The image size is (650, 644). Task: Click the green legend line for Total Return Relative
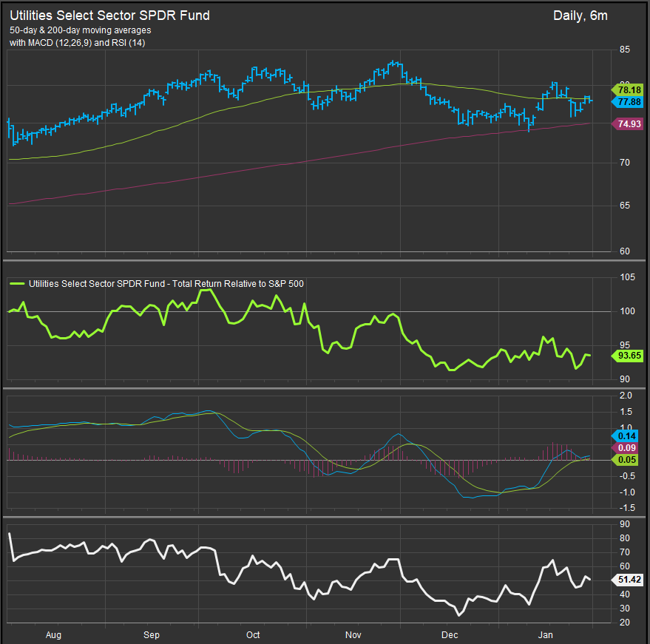pos(16,283)
